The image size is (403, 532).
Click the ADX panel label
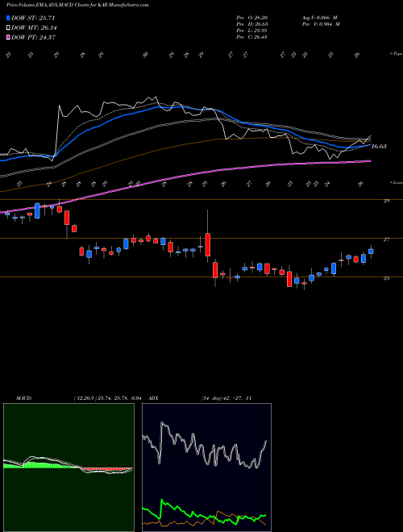[x=154, y=398]
